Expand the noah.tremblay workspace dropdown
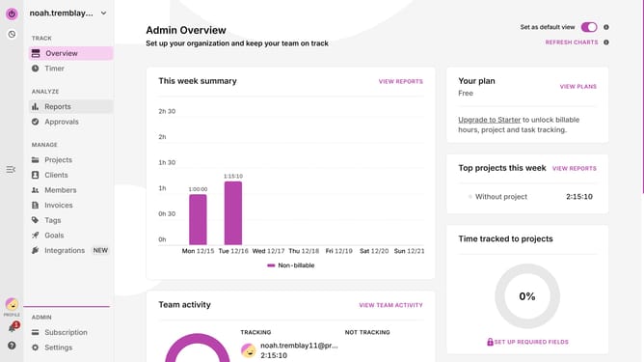This screenshot has height=362, width=644. (104, 14)
